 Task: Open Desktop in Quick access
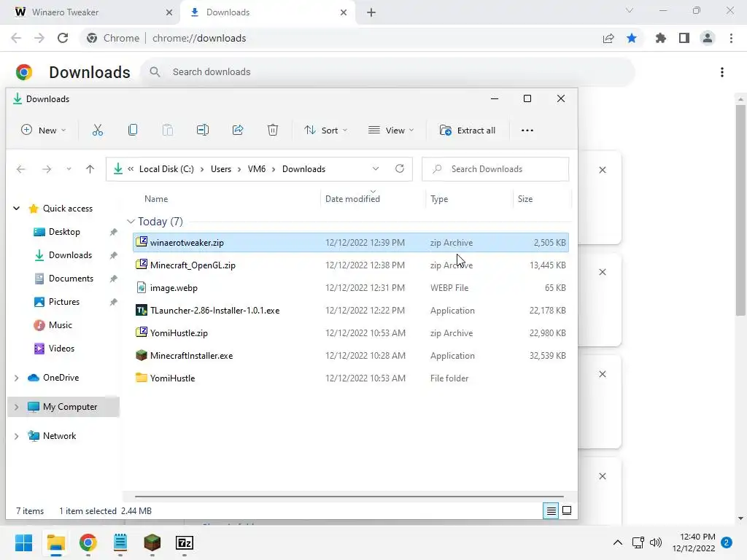pyautogui.click(x=64, y=232)
